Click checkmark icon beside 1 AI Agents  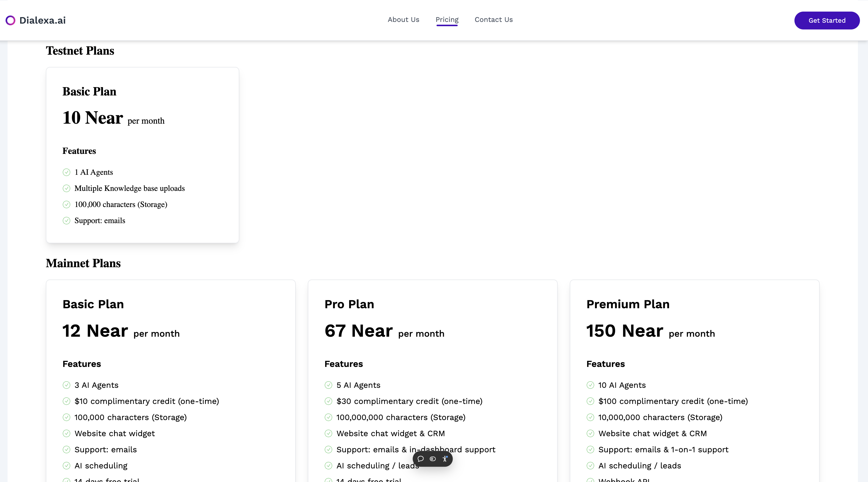pyautogui.click(x=66, y=173)
